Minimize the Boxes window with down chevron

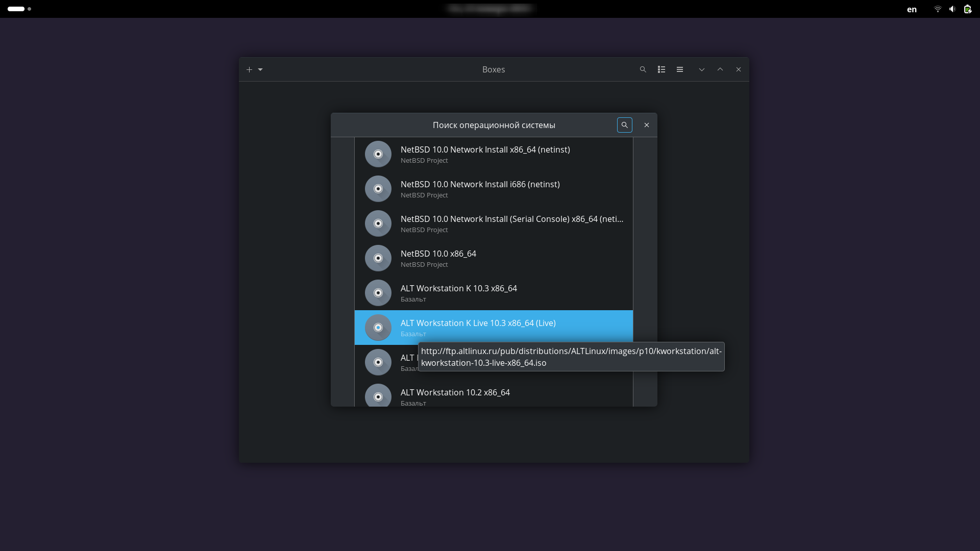702,69
